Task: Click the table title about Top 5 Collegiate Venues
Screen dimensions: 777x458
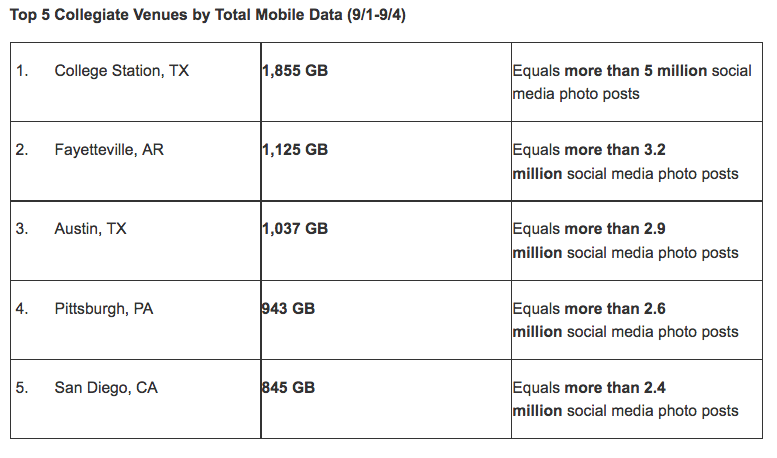Action: [x=208, y=15]
